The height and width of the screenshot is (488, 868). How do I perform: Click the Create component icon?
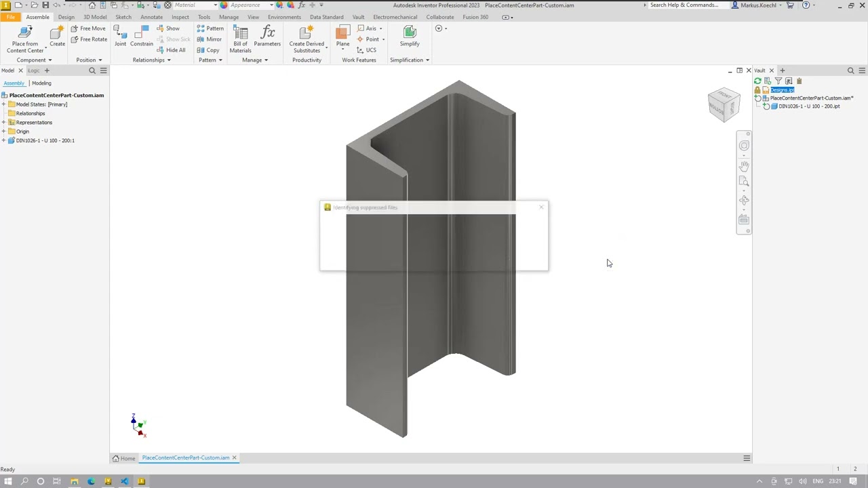(57, 32)
